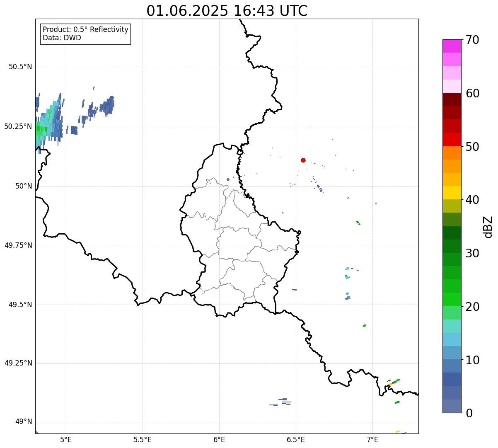Click the 6.5°E longitude label
498x448 pixels.
coord(296,439)
